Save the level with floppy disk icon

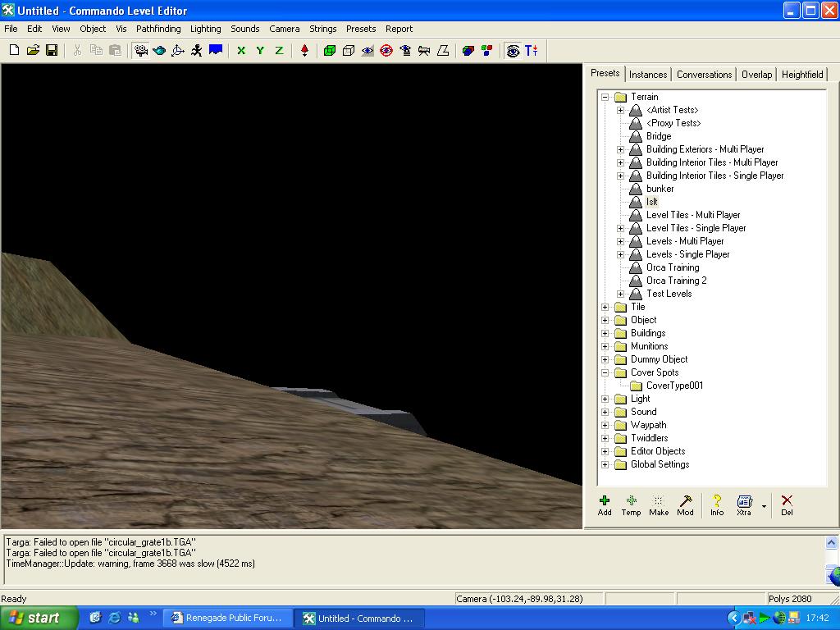pyautogui.click(x=52, y=50)
